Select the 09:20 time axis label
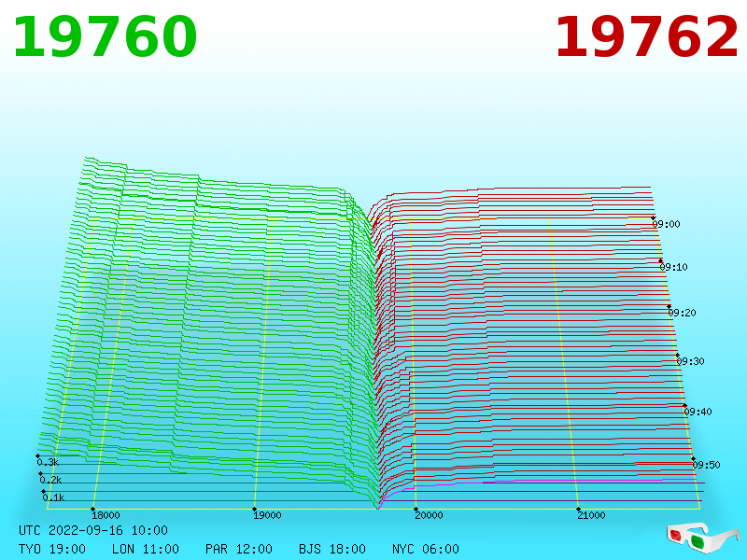Viewport: 747px width, 560px height. pos(682,313)
